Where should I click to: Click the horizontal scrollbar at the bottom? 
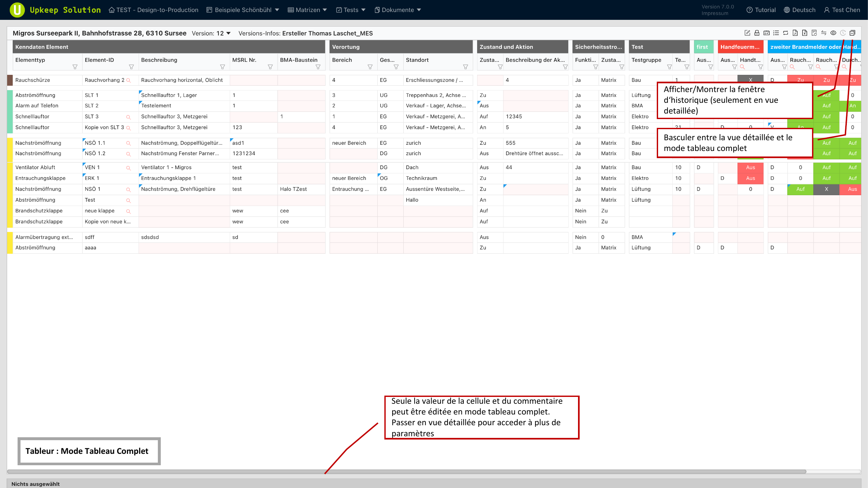click(x=404, y=471)
